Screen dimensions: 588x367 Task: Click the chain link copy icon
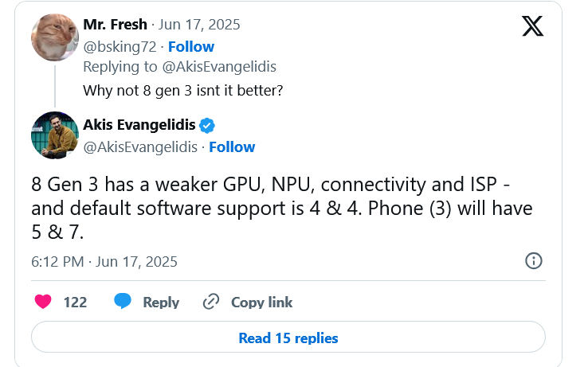(211, 302)
